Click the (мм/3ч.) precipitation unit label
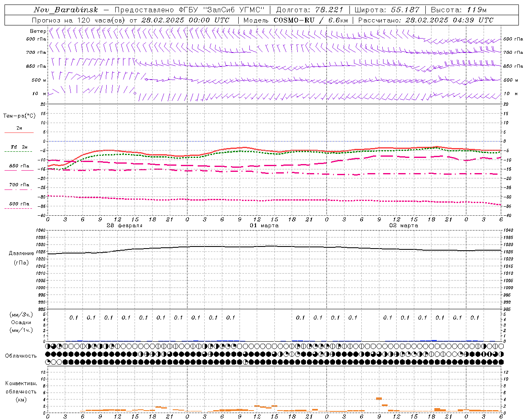 21,315
